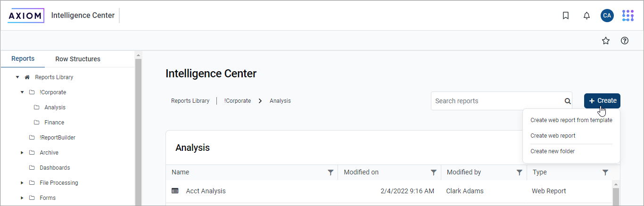This screenshot has width=644, height=206.
Task: Switch to the Row Structures tab
Action: (78, 59)
